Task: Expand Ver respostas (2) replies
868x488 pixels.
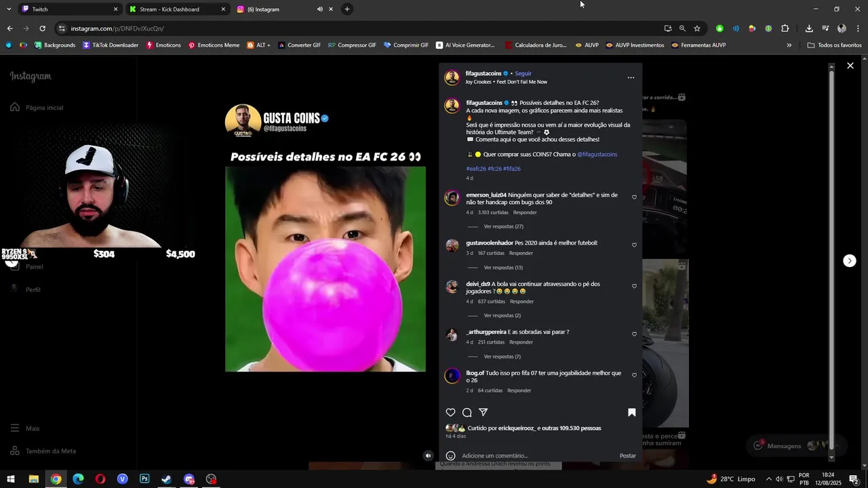Action: [x=502, y=315]
